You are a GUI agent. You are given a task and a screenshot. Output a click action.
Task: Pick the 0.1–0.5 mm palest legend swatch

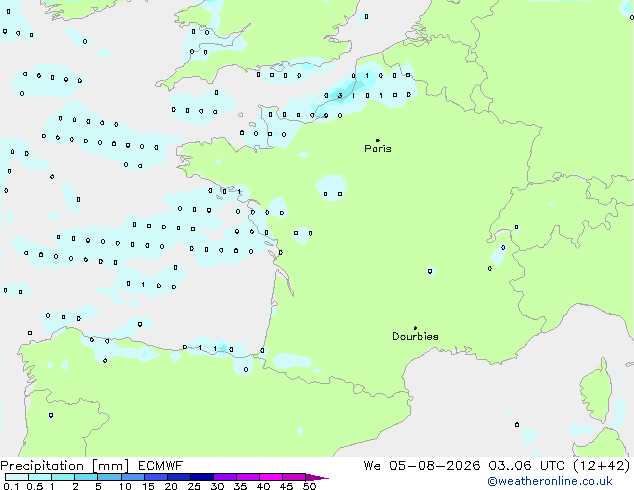tap(17, 477)
